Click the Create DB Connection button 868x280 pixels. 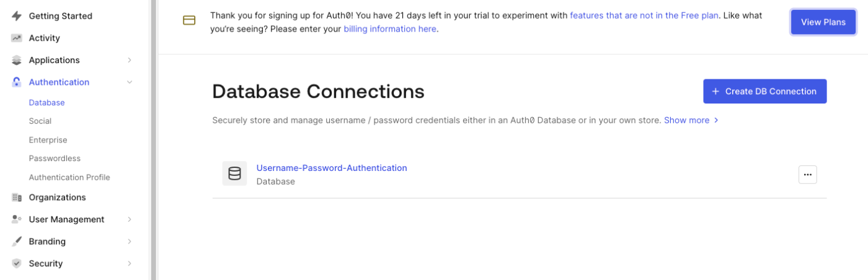pyautogui.click(x=764, y=91)
